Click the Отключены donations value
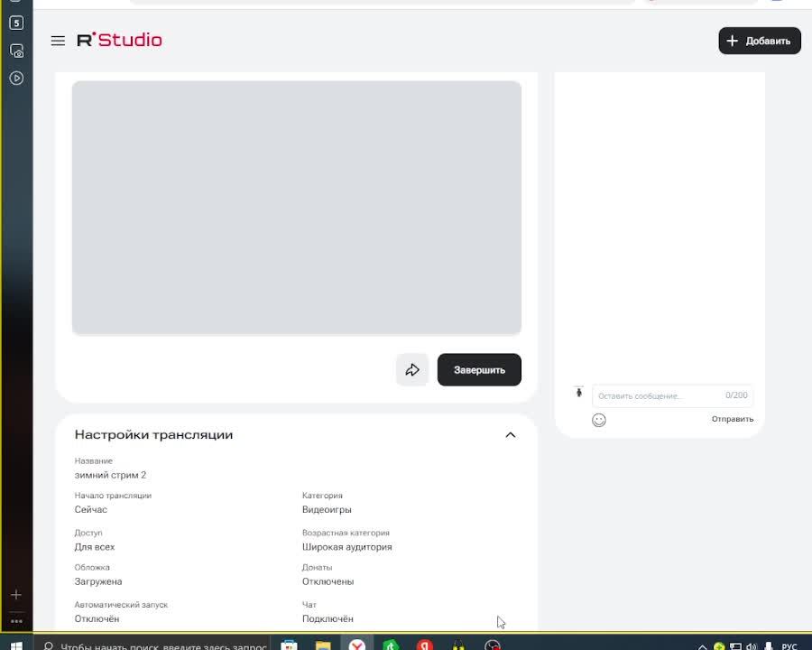 pos(328,581)
